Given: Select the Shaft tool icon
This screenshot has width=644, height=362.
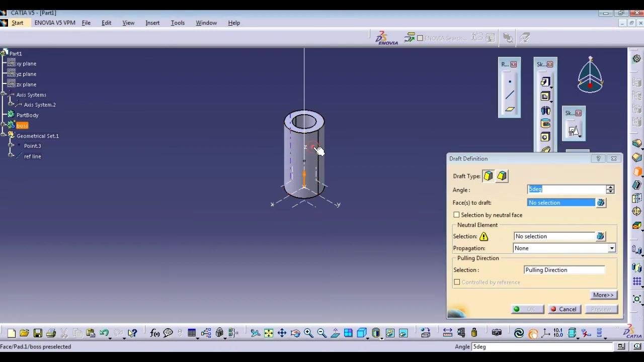Looking at the screenshot, I should (x=545, y=110).
